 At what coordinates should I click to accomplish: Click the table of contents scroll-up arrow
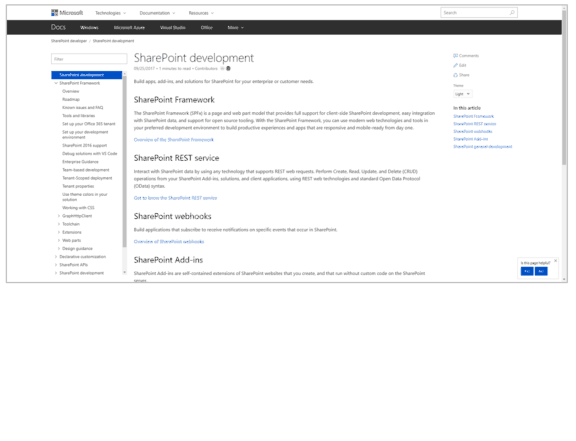(x=125, y=74)
